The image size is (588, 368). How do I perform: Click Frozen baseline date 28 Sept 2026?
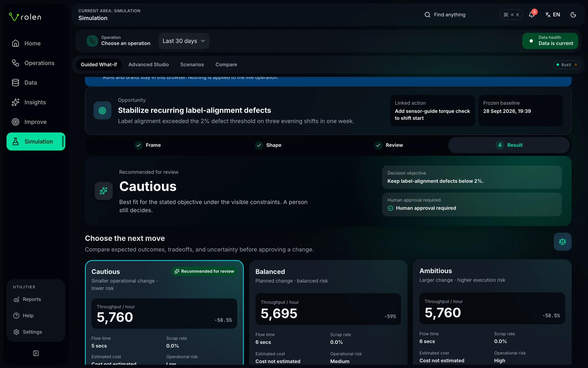[x=521, y=111]
